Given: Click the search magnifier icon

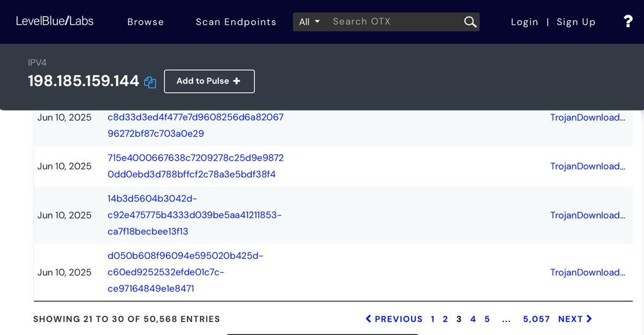Looking at the screenshot, I should [470, 22].
